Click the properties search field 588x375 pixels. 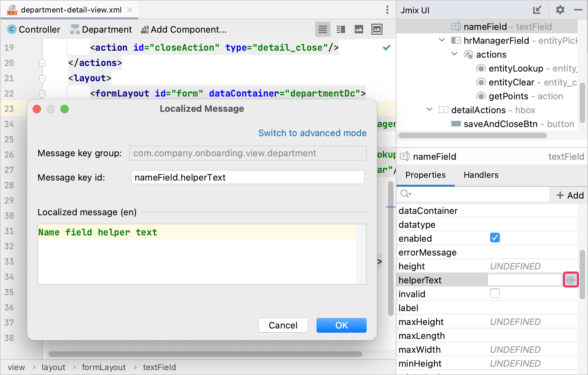click(x=473, y=194)
